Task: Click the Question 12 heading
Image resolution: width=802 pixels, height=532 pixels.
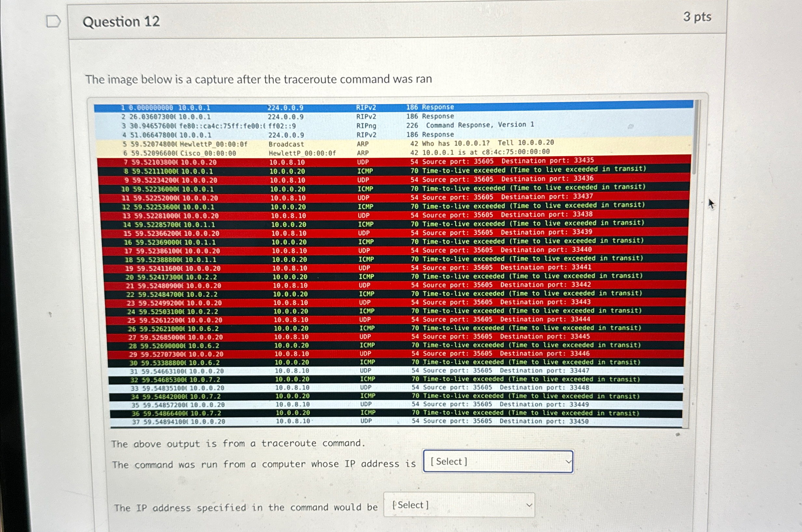Action: (121, 22)
